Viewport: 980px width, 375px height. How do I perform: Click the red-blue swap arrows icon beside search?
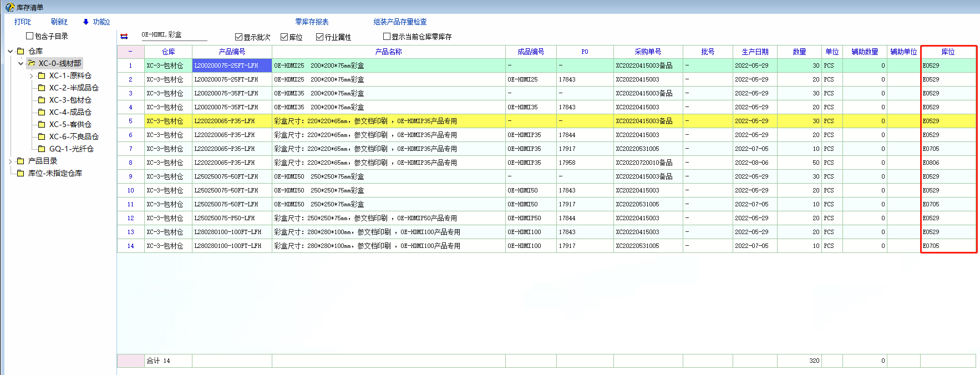coord(124,37)
